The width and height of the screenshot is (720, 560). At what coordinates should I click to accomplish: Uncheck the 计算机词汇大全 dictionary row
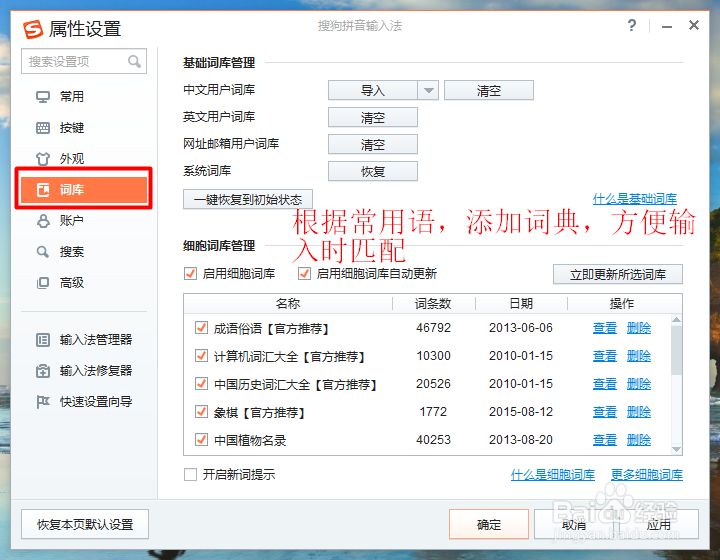(201, 356)
